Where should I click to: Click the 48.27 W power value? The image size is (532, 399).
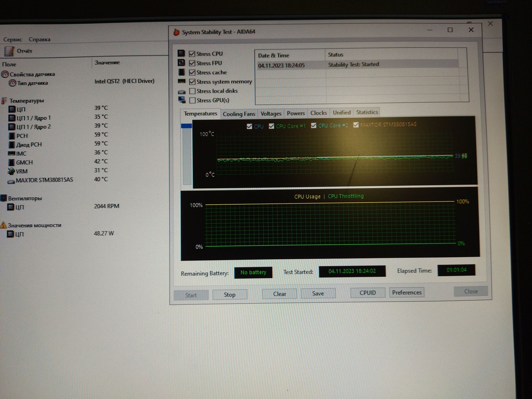click(x=104, y=233)
